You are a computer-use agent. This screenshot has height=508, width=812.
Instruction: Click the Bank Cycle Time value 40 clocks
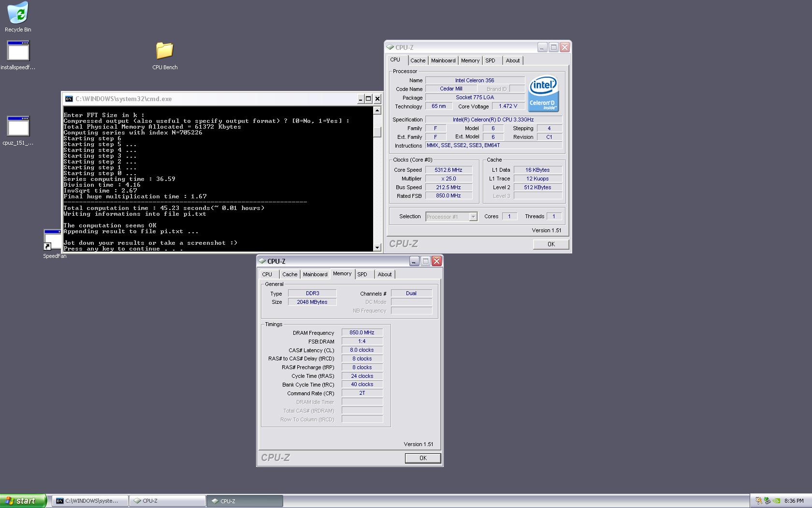tap(362, 384)
